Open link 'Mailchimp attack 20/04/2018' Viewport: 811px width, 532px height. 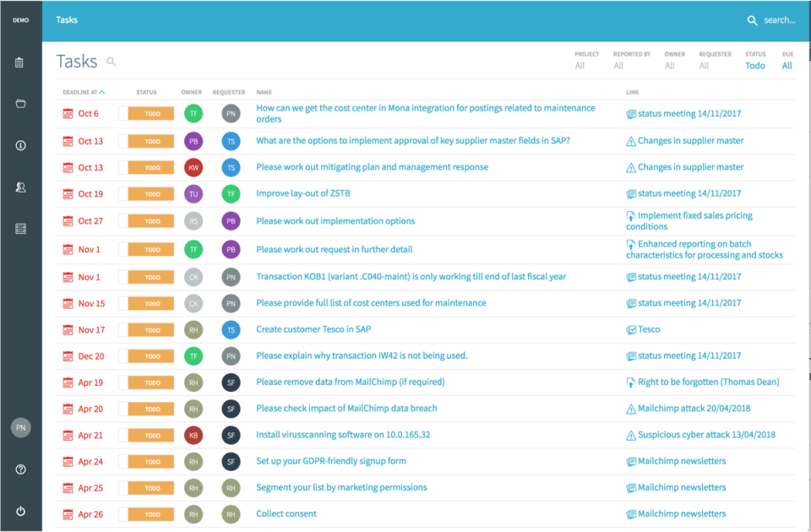[694, 409]
